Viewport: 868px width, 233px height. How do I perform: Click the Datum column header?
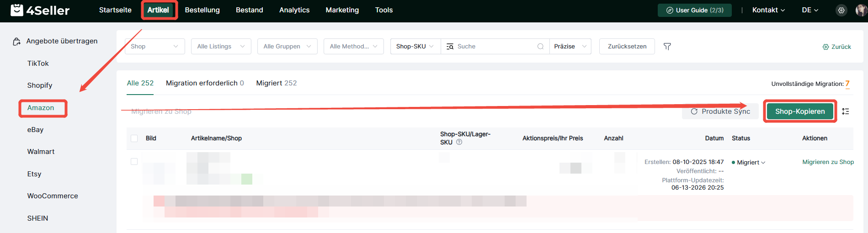coord(714,138)
